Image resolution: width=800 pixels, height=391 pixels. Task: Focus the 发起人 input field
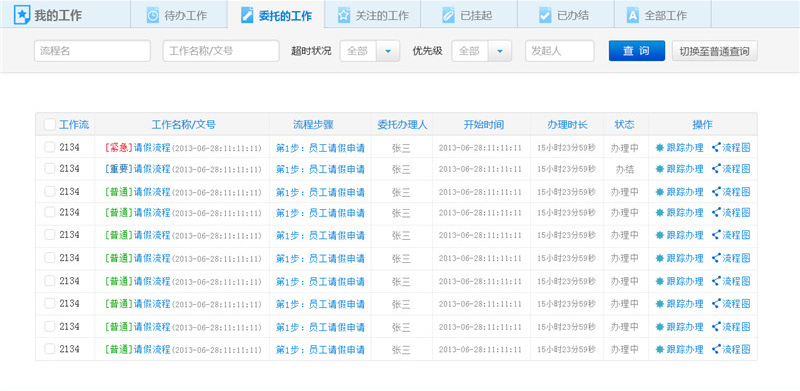[x=560, y=51]
